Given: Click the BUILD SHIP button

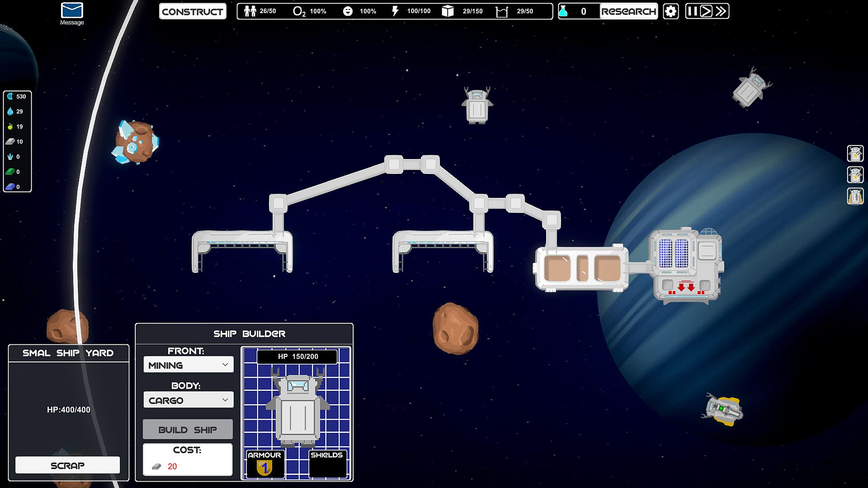Looking at the screenshot, I should 188,430.
